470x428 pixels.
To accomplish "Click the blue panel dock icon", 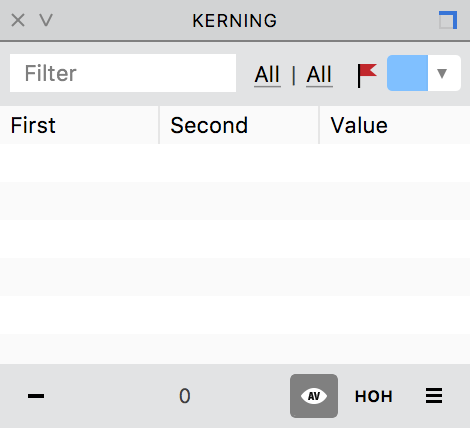I will [448, 20].
